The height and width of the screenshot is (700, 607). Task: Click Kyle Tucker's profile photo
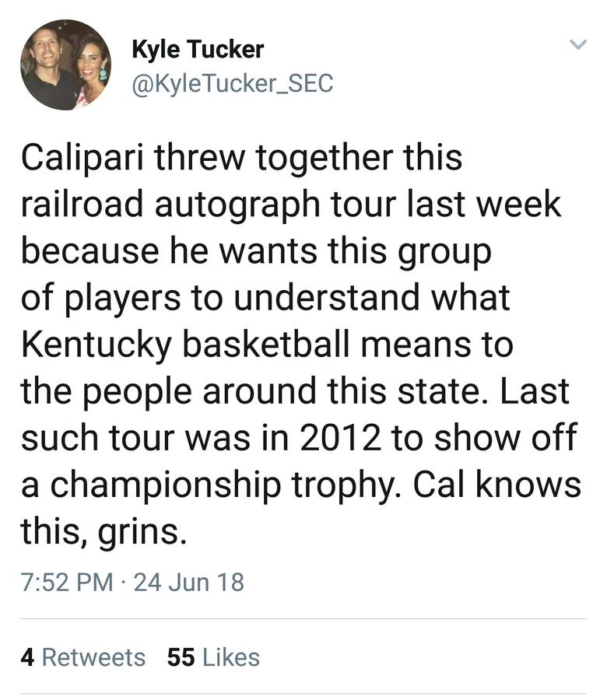[x=65, y=65]
